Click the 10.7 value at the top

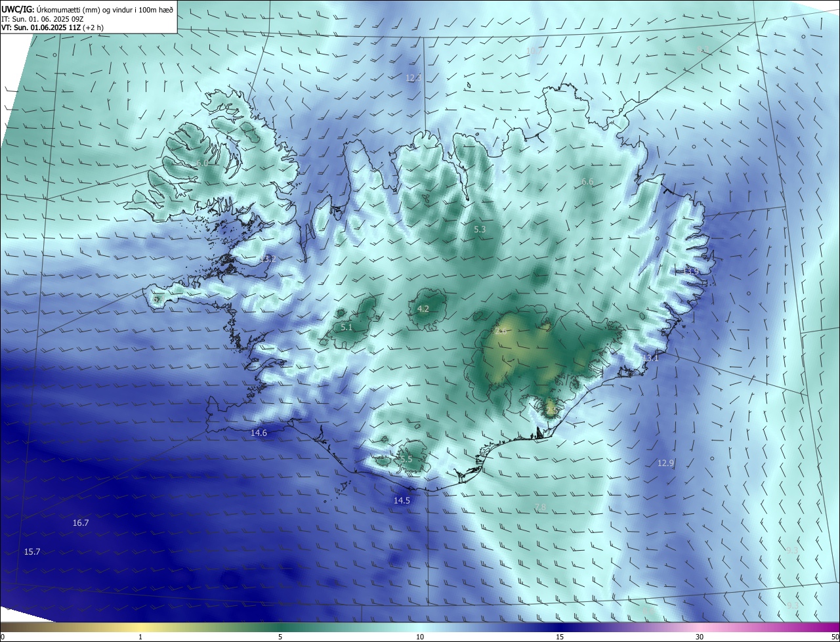[534, 51]
